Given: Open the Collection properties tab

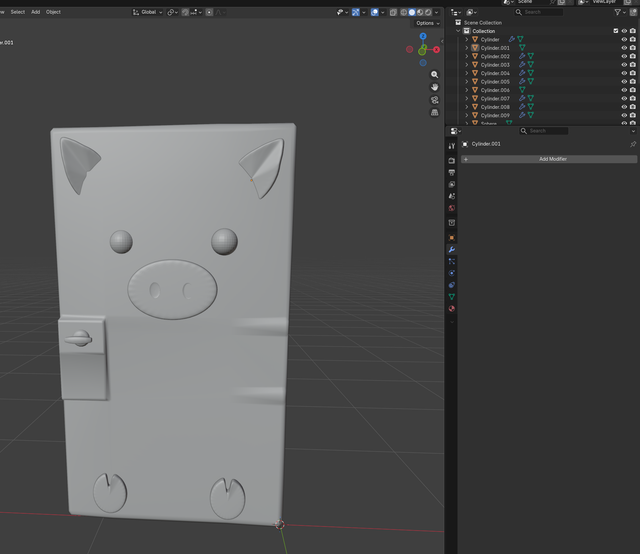Looking at the screenshot, I should coord(451,222).
